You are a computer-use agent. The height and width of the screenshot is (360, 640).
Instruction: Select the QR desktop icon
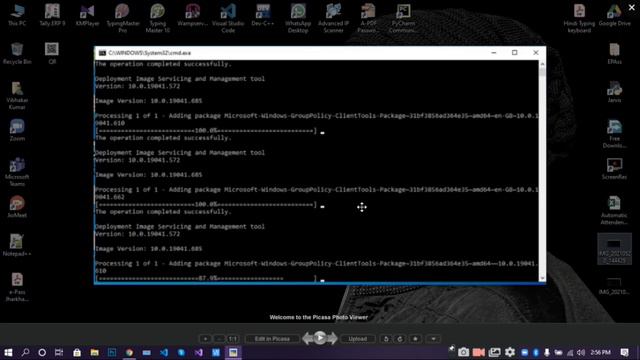52,53
